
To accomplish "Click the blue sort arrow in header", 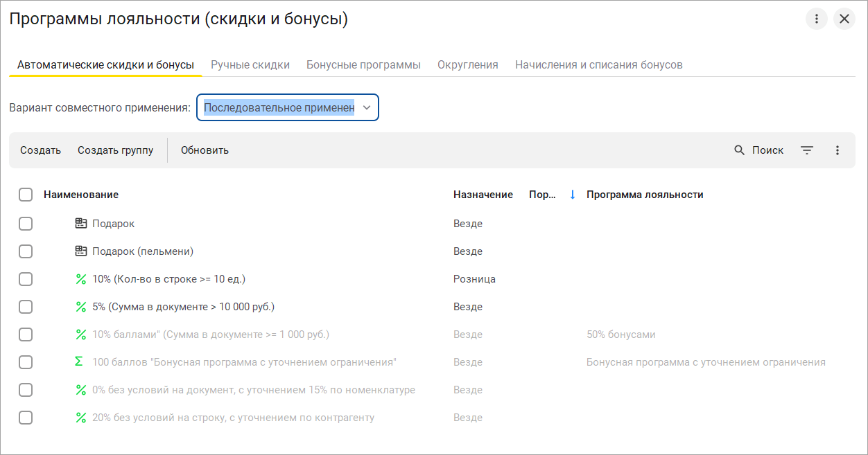I will click(573, 195).
